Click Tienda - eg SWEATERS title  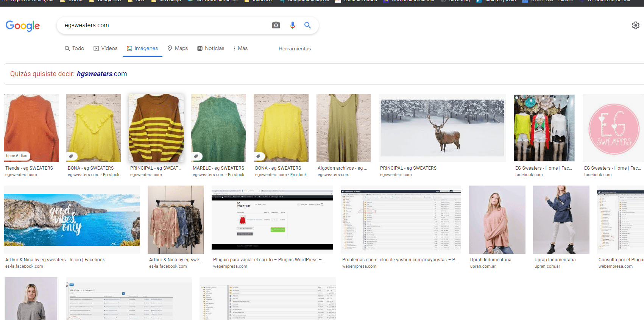tap(29, 168)
